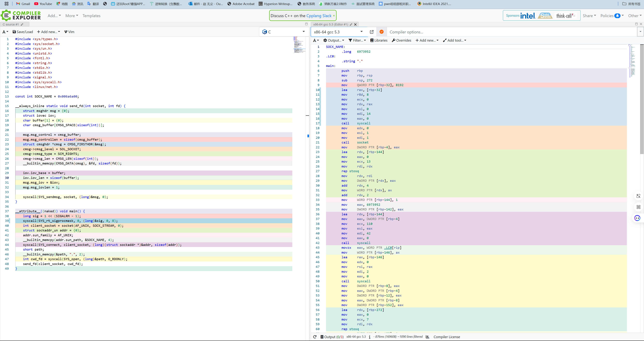This screenshot has height=341, width=644.
Task: Open Templates
Action: pos(92,15)
